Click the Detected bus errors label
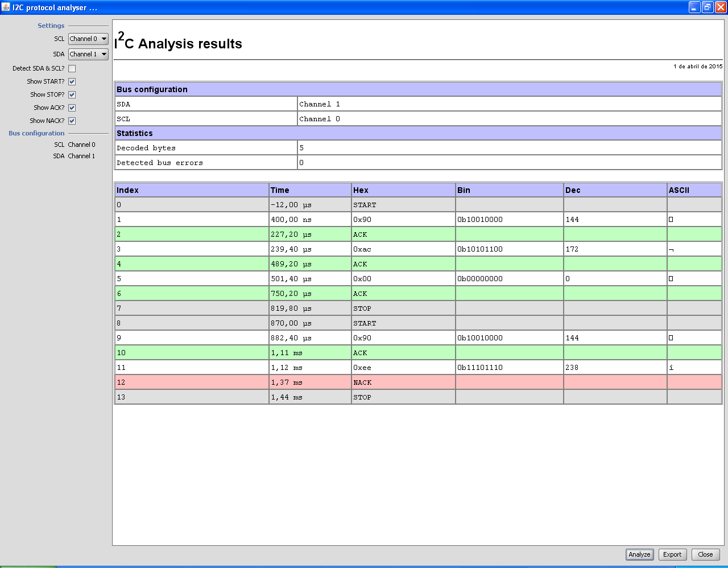 pos(160,163)
